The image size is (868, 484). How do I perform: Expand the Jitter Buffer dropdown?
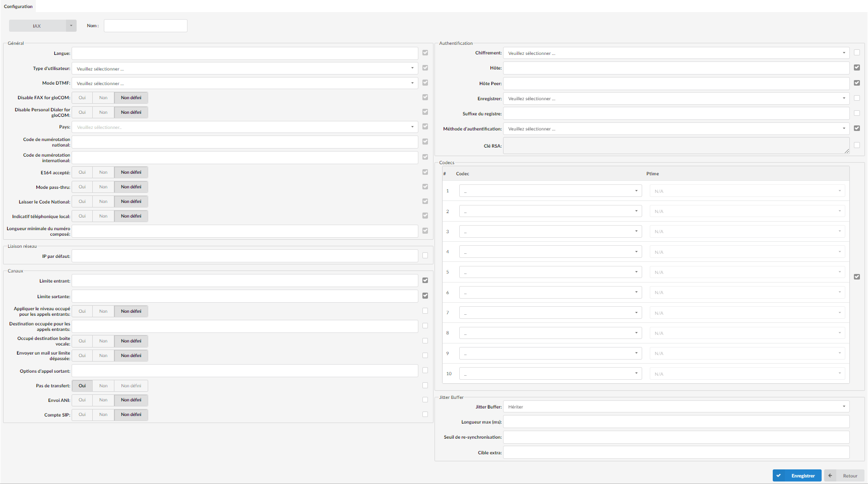point(676,406)
